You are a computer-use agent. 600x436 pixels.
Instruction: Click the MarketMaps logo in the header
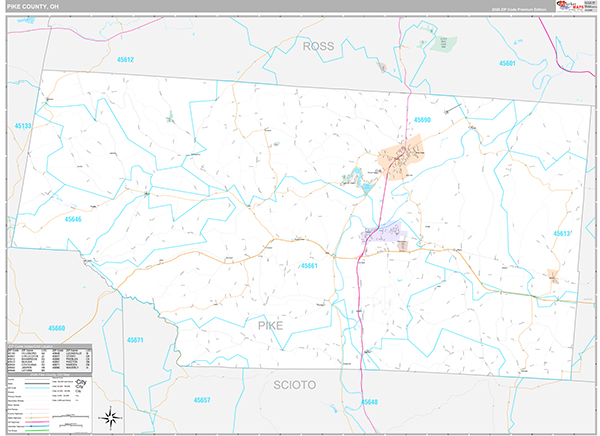tap(569, 6)
